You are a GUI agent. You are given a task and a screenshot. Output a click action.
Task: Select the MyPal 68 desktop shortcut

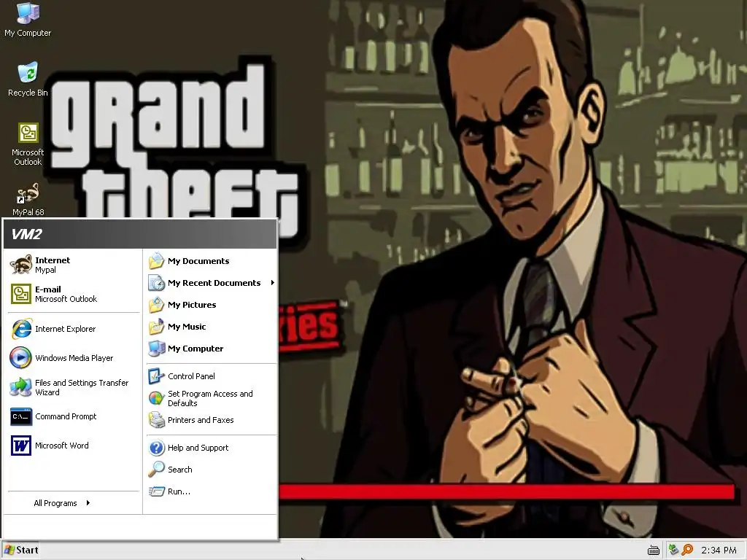28,200
